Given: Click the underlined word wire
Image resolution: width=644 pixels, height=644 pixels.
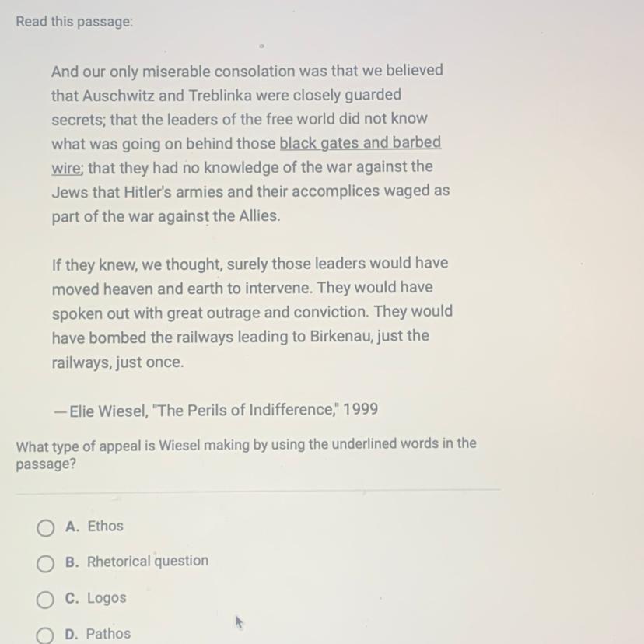Looking at the screenshot, I should click(68, 168).
